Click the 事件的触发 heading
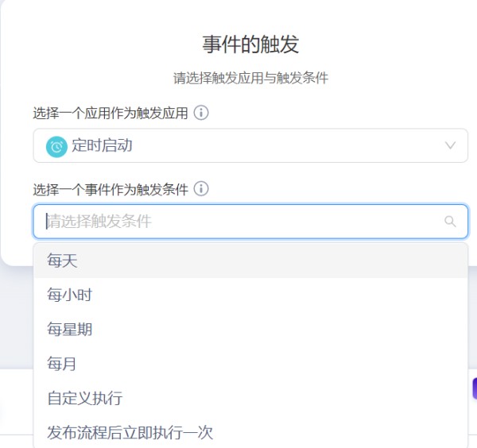This screenshot has height=448, width=477. [250, 44]
